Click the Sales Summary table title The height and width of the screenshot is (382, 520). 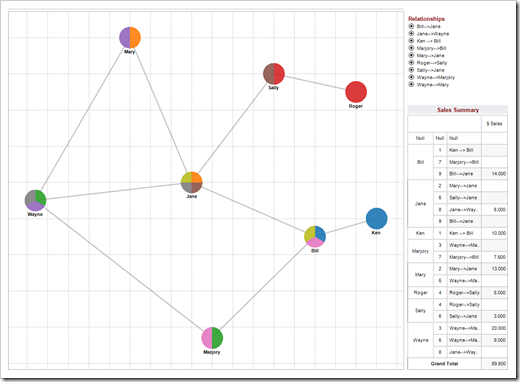pos(458,110)
